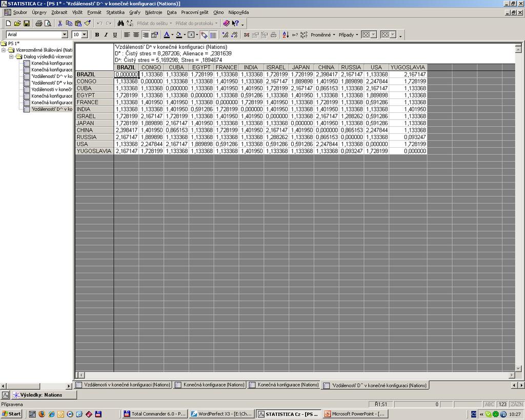Click the Internet Explorer quick launch icon
Viewport: 525px width, 420px height.
coord(51,414)
